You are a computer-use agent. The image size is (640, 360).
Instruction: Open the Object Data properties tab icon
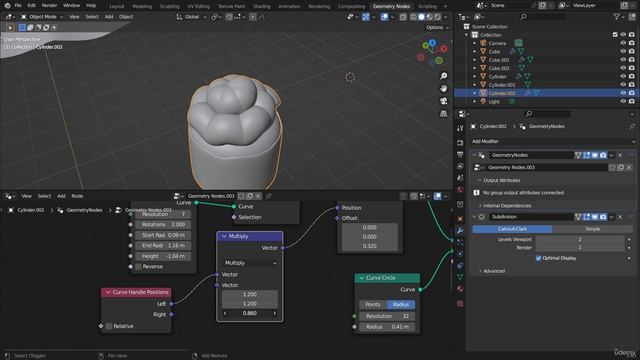point(460,277)
